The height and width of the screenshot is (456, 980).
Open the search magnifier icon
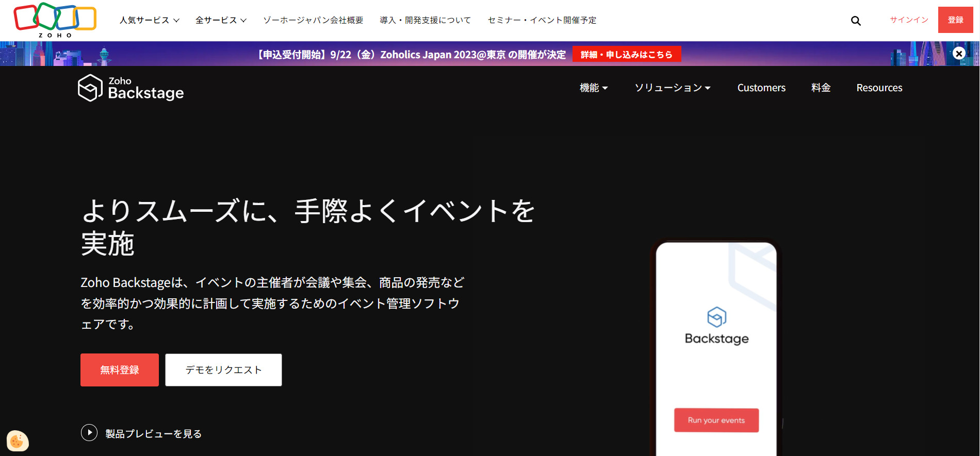[856, 21]
